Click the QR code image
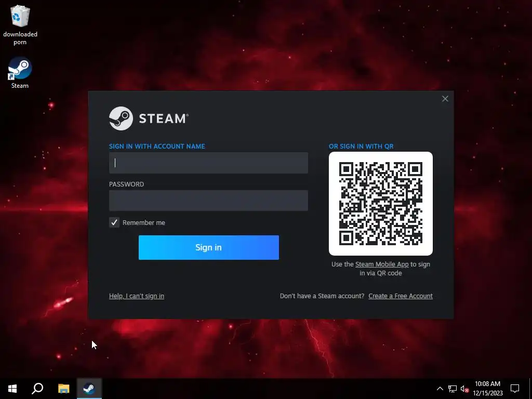 click(381, 204)
